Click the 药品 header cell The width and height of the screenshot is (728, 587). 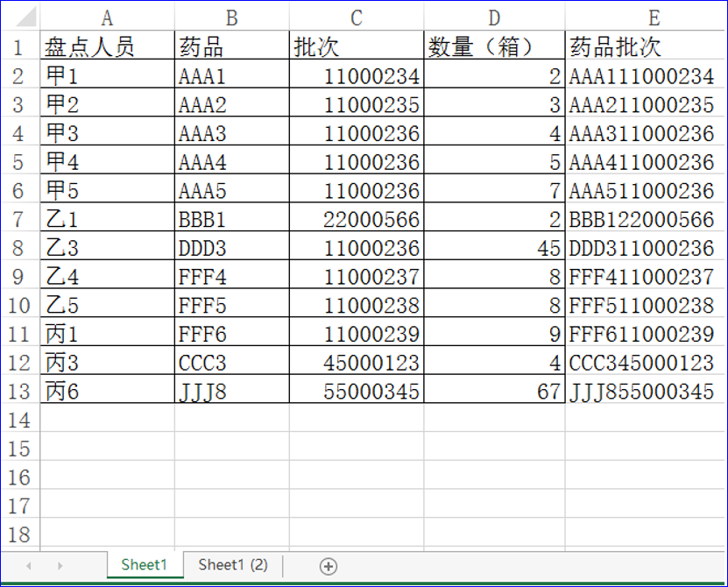click(x=232, y=46)
